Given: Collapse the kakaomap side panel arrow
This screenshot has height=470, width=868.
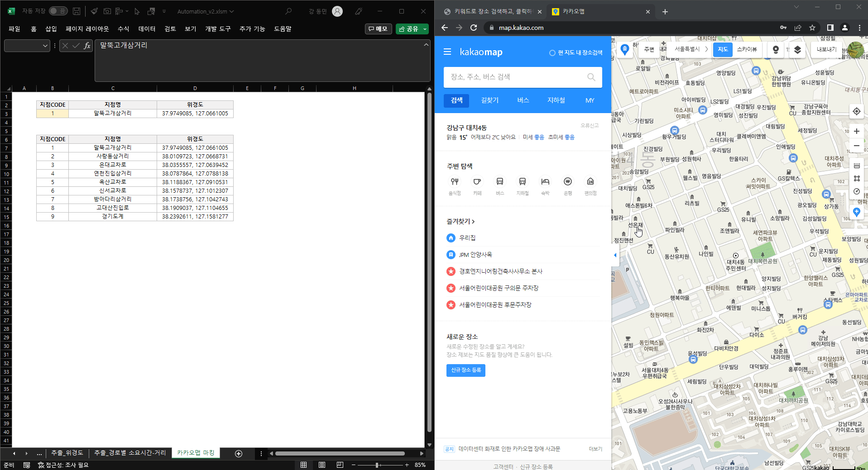Looking at the screenshot, I should [615, 255].
